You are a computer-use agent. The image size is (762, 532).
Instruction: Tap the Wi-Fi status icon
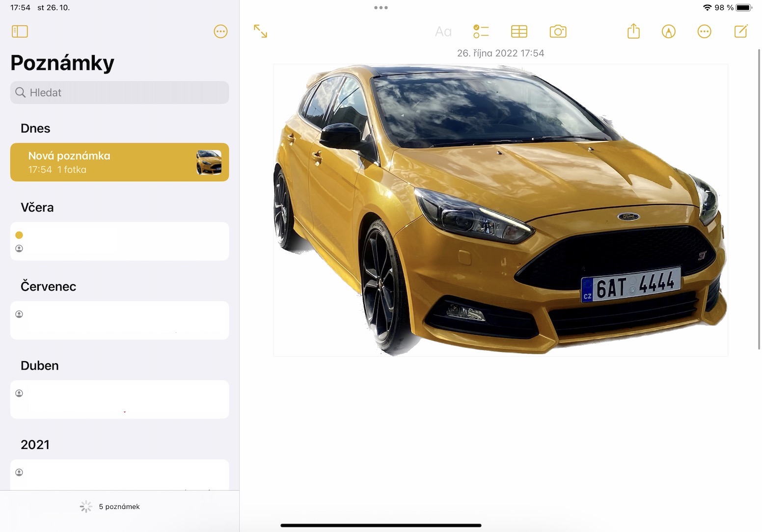(x=708, y=7)
